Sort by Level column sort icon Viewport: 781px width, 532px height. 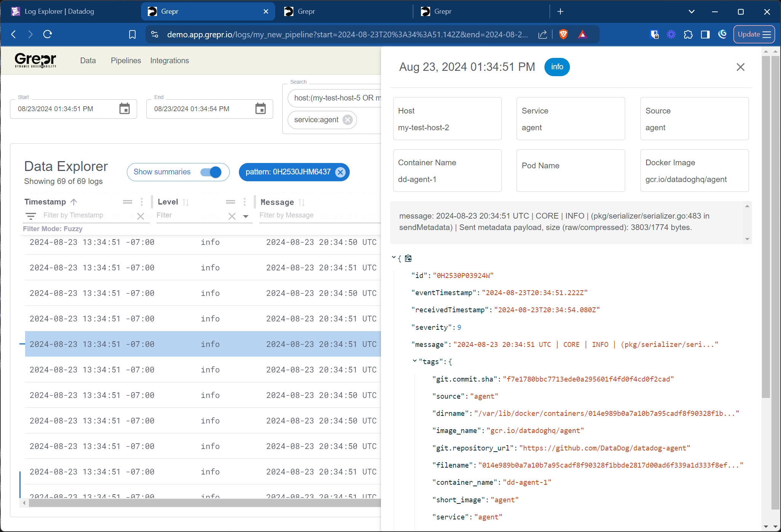186,202
